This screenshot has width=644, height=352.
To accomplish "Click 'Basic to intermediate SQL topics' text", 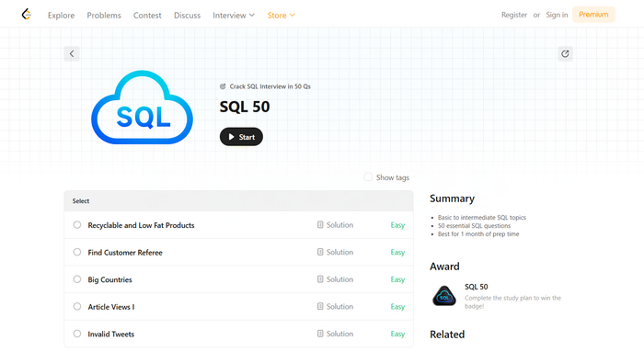I will click(482, 218).
